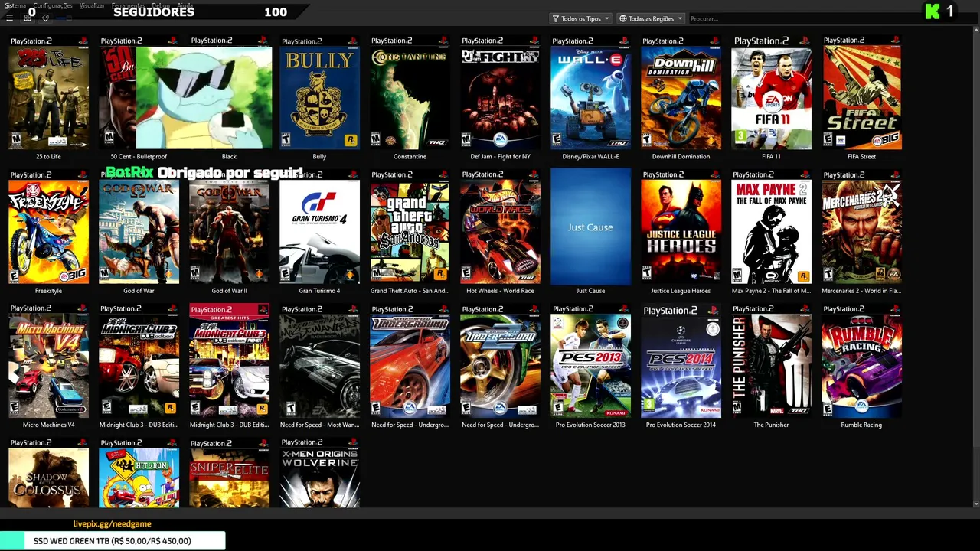Open the Debug menu
This screenshot has width=980, height=551.
[161, 5]
